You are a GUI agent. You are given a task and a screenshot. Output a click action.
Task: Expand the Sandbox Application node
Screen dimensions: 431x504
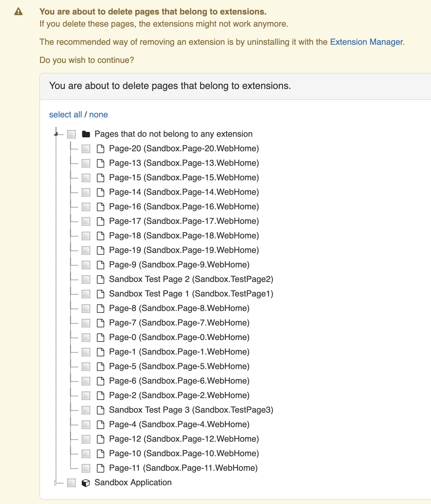point(56,483)
